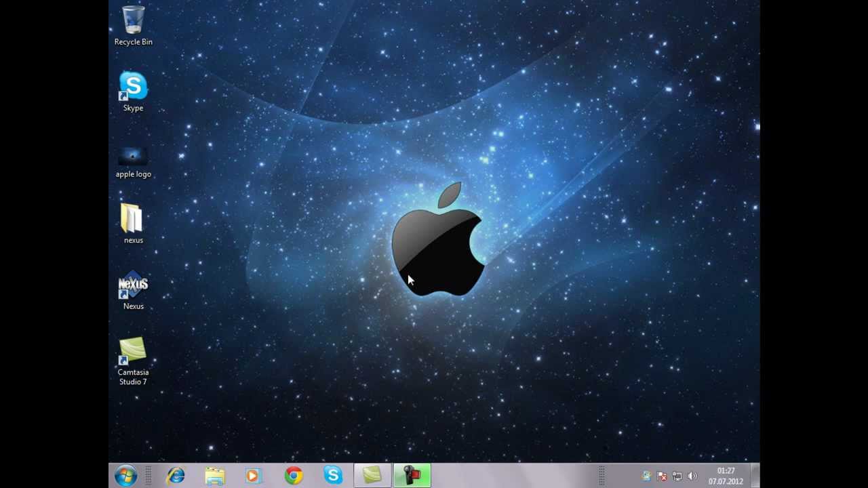The height and width of the screenshot is (488, 868).
Task: Click the first system tray icon
Action: coord(646,476)
